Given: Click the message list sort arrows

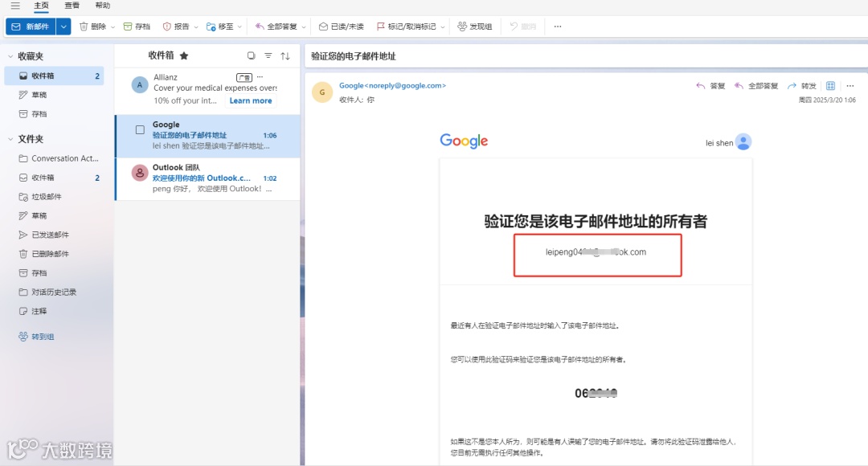Looking at the screenshot, I should pos(285,56).
